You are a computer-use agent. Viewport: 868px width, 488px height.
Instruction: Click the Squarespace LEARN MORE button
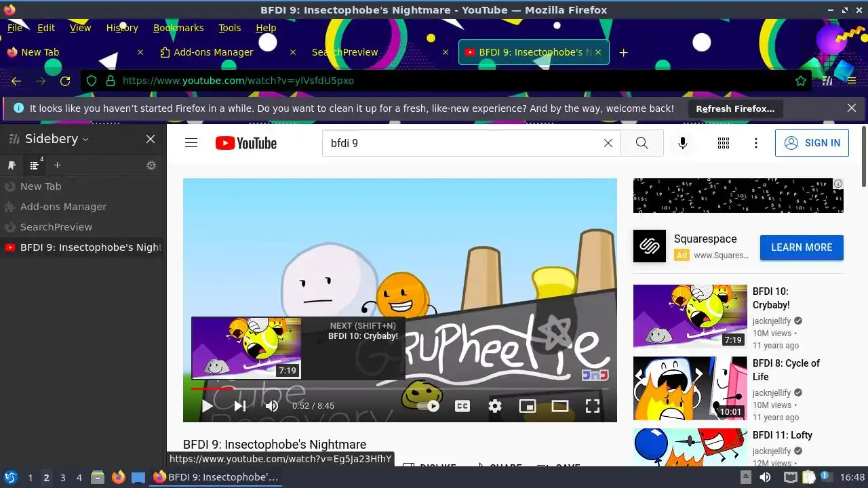[802, 247]
